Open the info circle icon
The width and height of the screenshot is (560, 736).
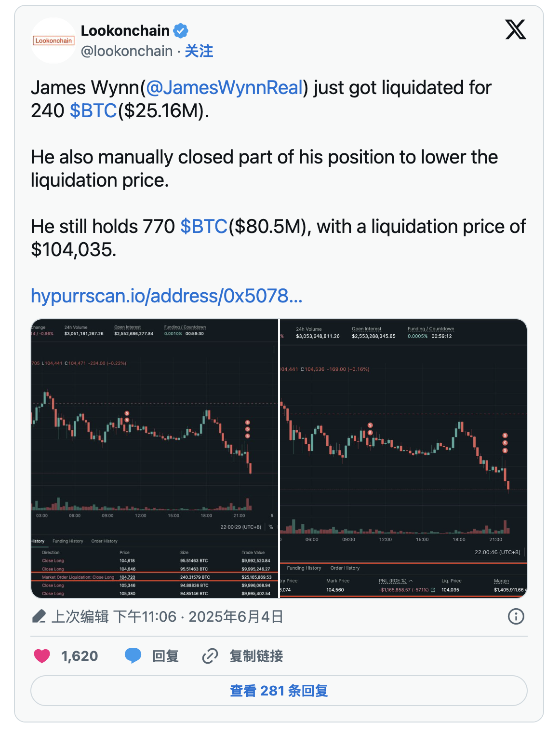516,616
